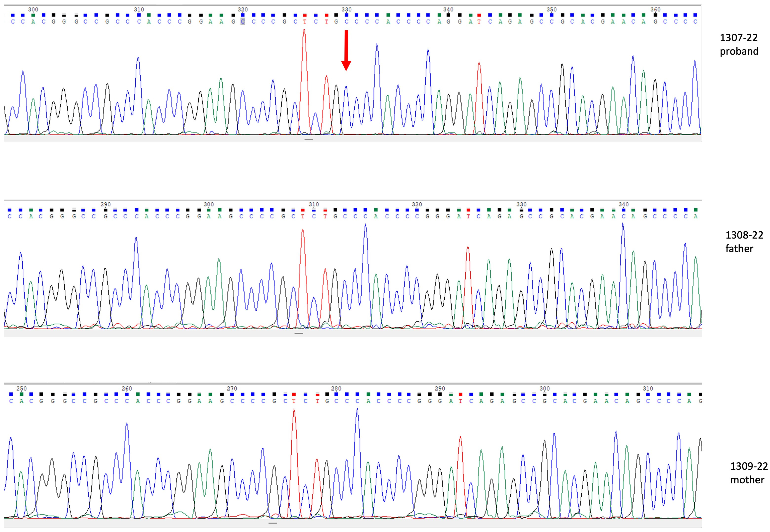Select the 'proband' sample label
This screenshot has width=770, height=532.
click(x=739, y=51)
